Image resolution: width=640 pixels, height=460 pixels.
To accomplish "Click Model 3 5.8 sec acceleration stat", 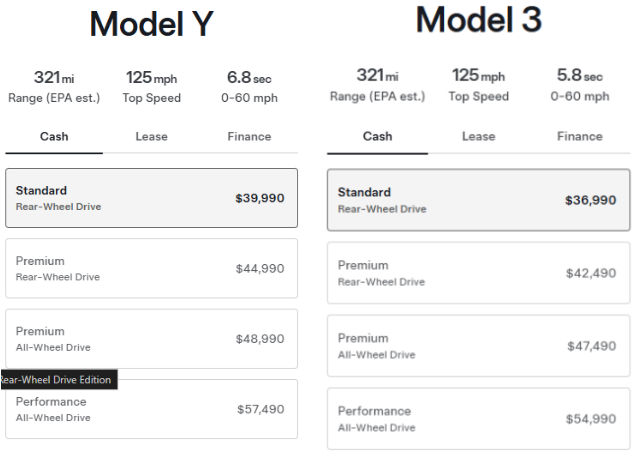I will pos(579,84).
